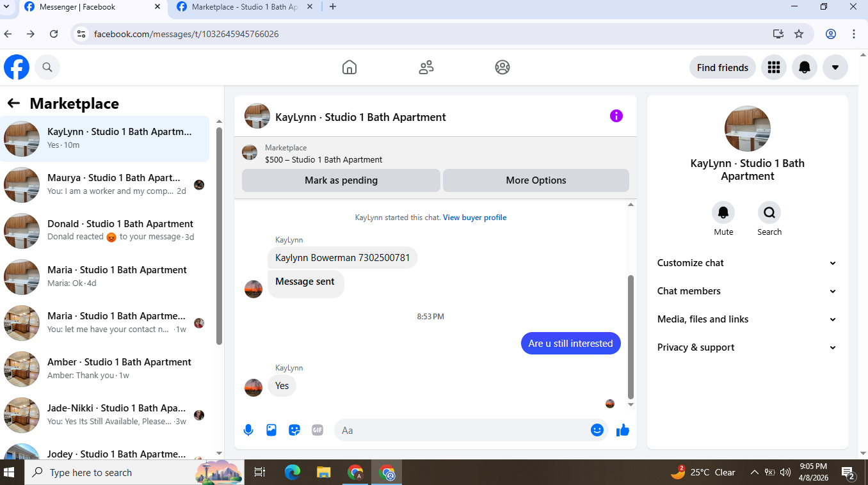The image size is (868, 485).
Task: Open Amber Studio 1 Bath Apartment conversation
Action: (x=105, y=369)
